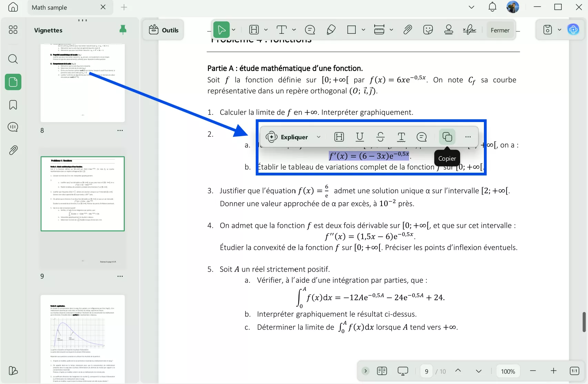
Task: Select the highlight tool in top toolbar
Action: [254, 30]
